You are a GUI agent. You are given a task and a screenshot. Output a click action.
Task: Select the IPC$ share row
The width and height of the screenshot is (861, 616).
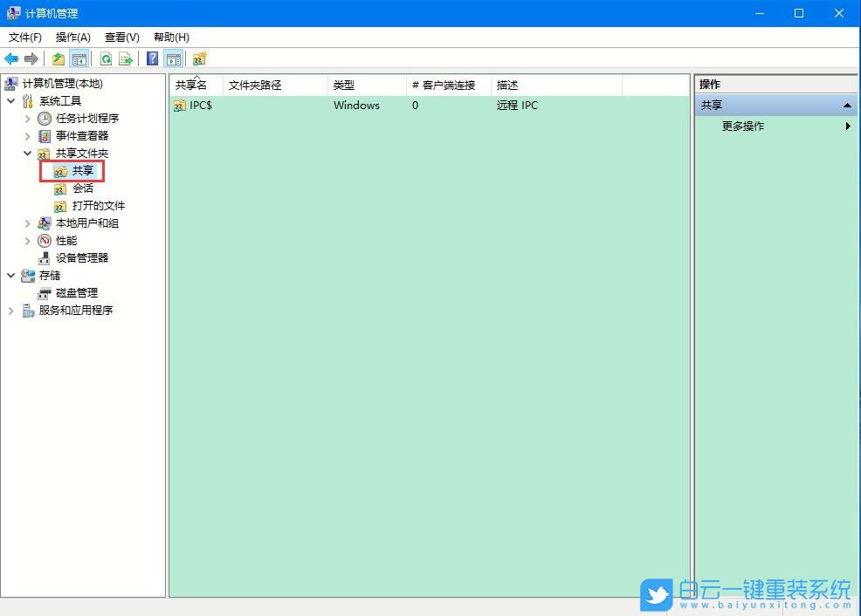click(200, 106)
